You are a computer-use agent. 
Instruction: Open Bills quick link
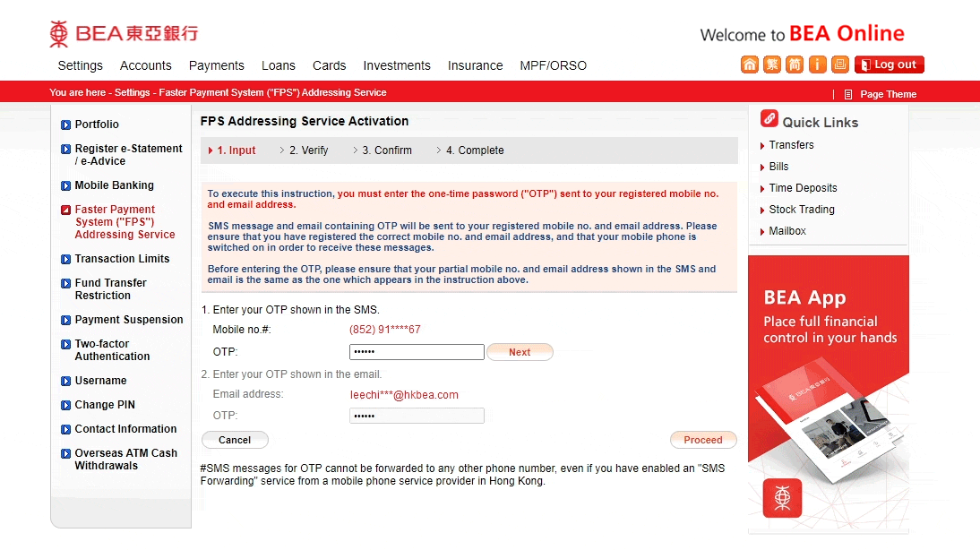(778, 167)
